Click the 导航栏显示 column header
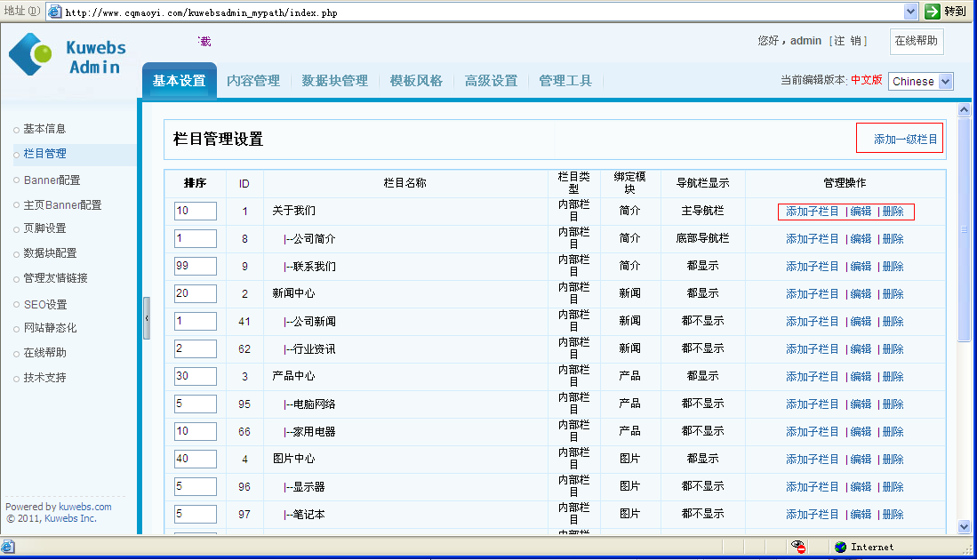This screenshot has height=560, width=977. (703, 183)
